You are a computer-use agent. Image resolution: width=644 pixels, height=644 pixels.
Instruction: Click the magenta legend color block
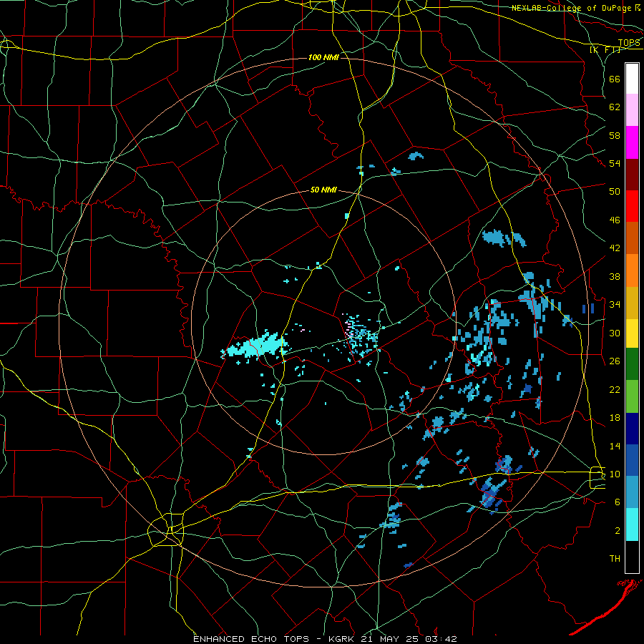(x=632, y=142)
